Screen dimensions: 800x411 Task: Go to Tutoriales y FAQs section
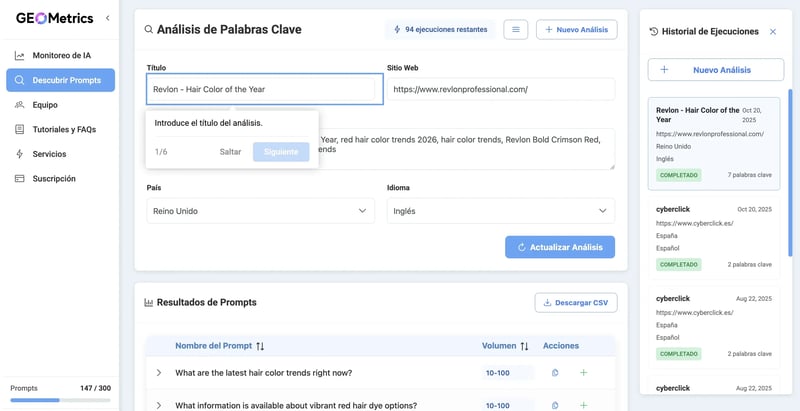coord(64,129)
